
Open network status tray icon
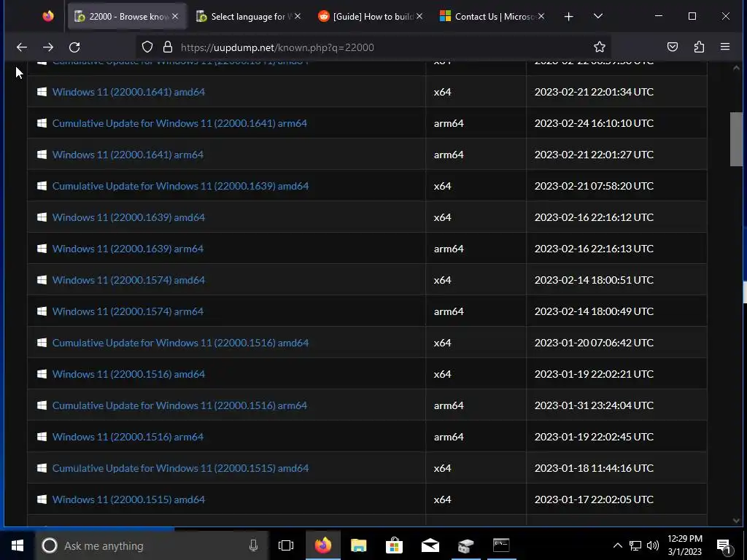pyautogui.click(x=635, y=545)
